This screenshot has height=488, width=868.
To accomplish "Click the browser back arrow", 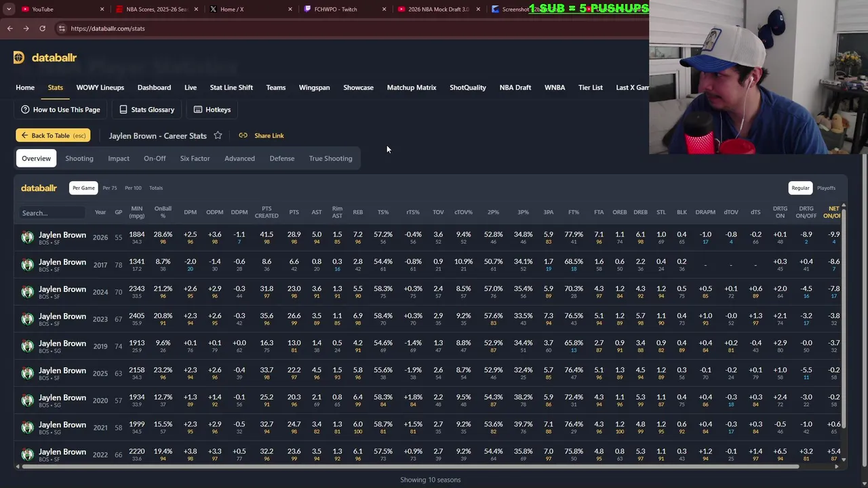I will tap(9, 28).
